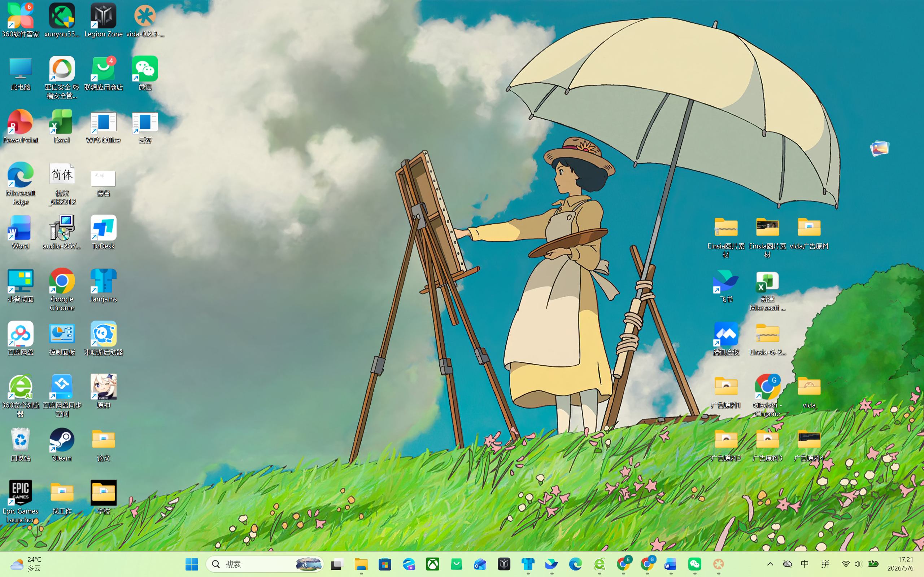Select the 回收站 recycle bin
Image resolution: width=924 pixels, height=577 pixels.
21,445
